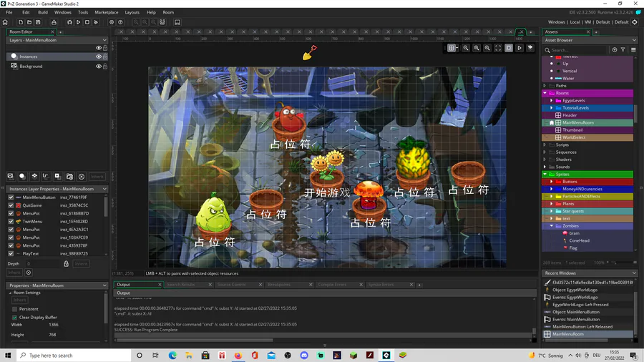The height and width of the screenshot is (362, 644).
Task: Create a new path layer
Action: [x=46, y=177]
